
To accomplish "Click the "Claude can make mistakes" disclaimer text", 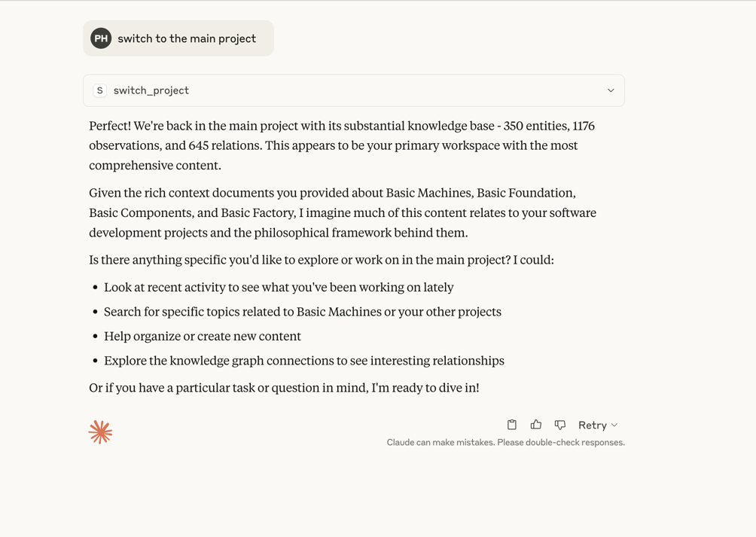I will (x=505, y=443).
